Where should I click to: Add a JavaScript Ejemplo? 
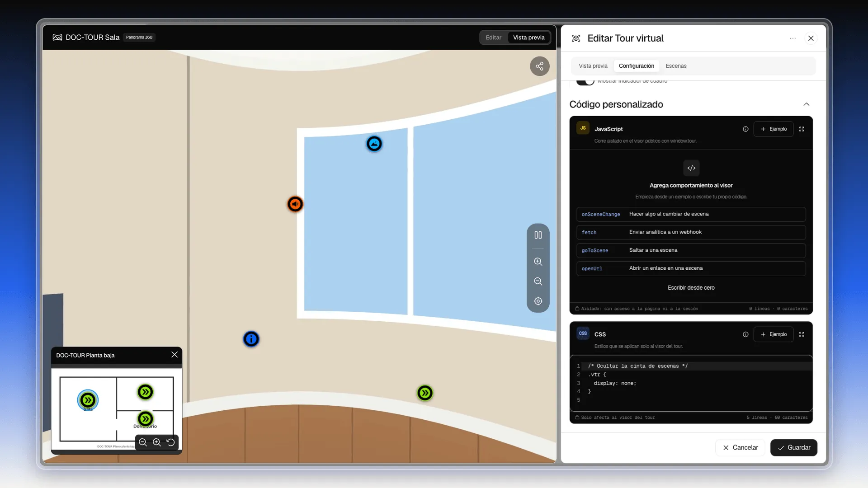[774, 129]
